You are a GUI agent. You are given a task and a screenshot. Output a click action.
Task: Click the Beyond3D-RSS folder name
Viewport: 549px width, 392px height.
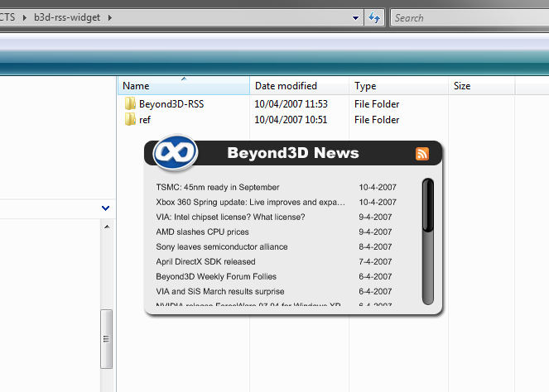tap(171, 104)
